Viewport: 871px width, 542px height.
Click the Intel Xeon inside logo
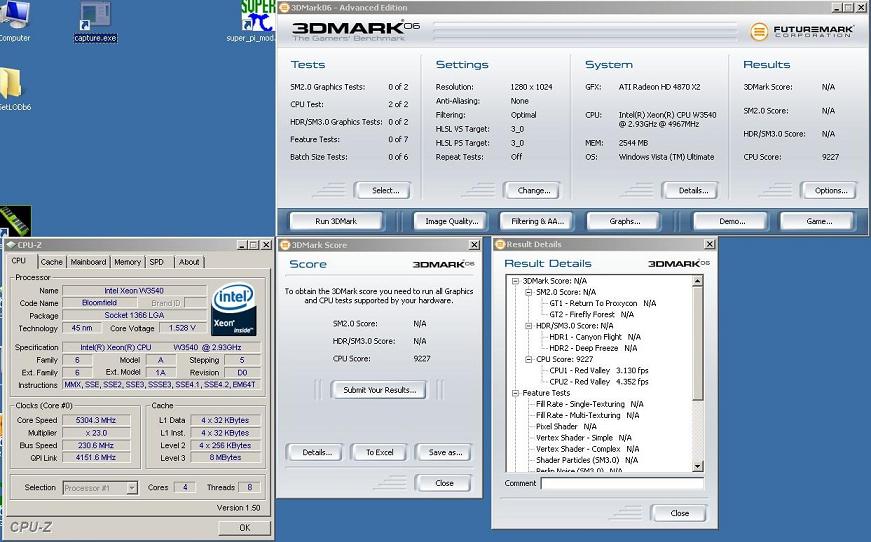pyautogui.click(x=235, y=307)
